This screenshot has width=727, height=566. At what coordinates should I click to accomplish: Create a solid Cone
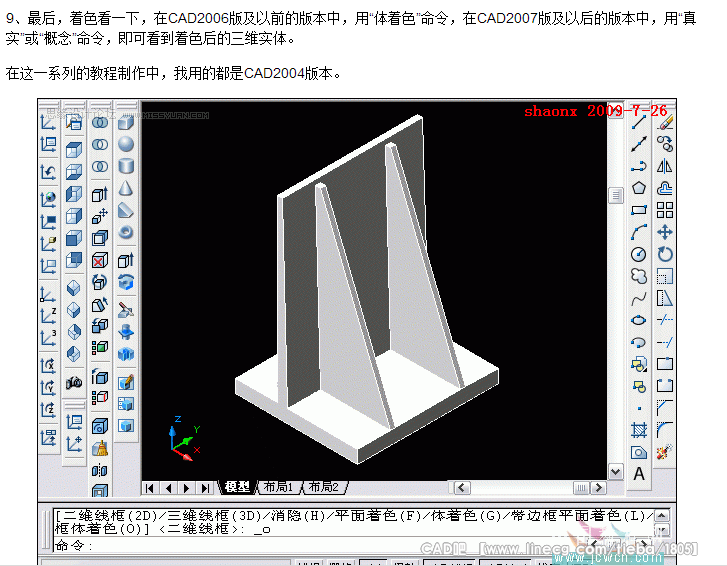[x=126, y=188]
